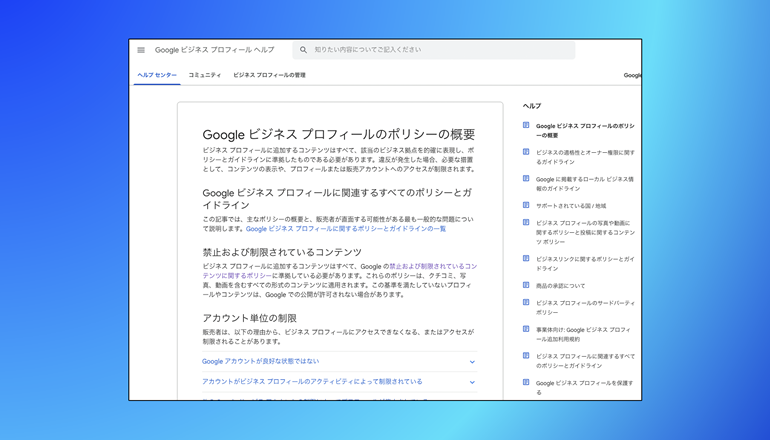Click article icon beside 商品の承認について

(x=526, y=285)
